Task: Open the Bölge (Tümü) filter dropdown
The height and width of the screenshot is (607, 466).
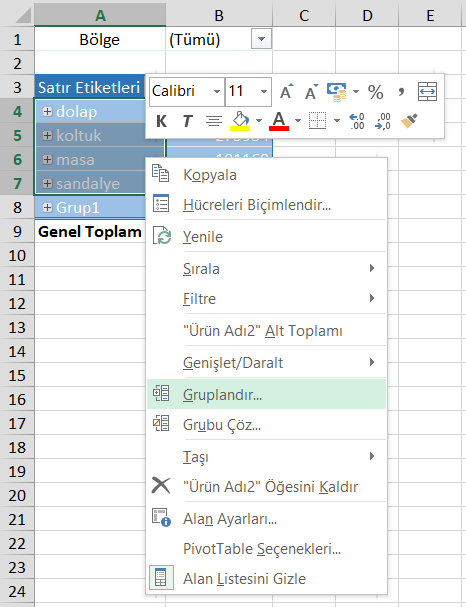Action: pos(261,39)
